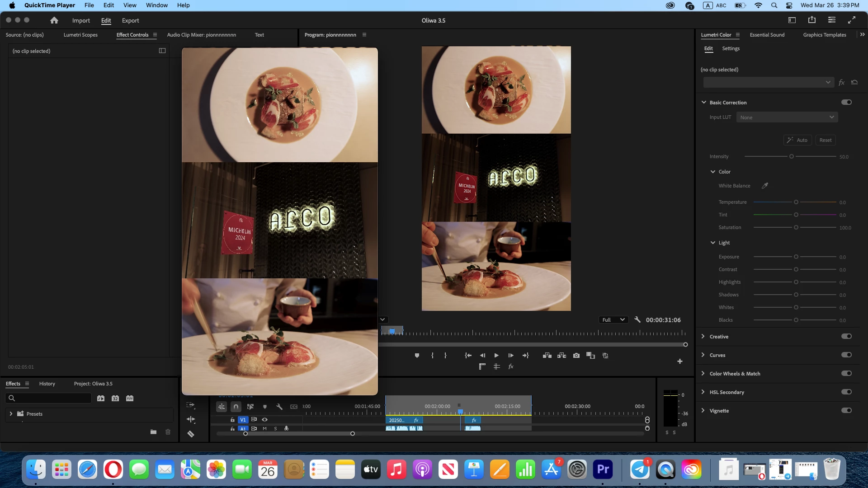Open the Input LUT dropdown
This screenshot has width=868, height=488.
click(787, 117)
